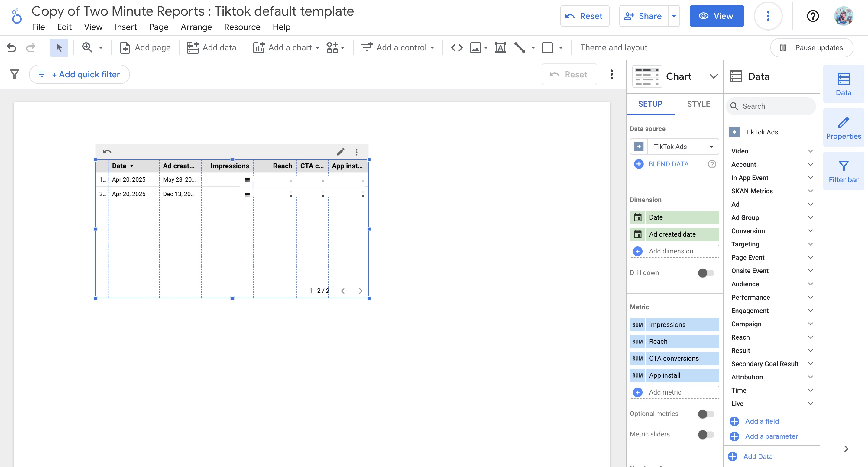Click Pause updates button
The image size is (868, 467).
pos(811,48)
